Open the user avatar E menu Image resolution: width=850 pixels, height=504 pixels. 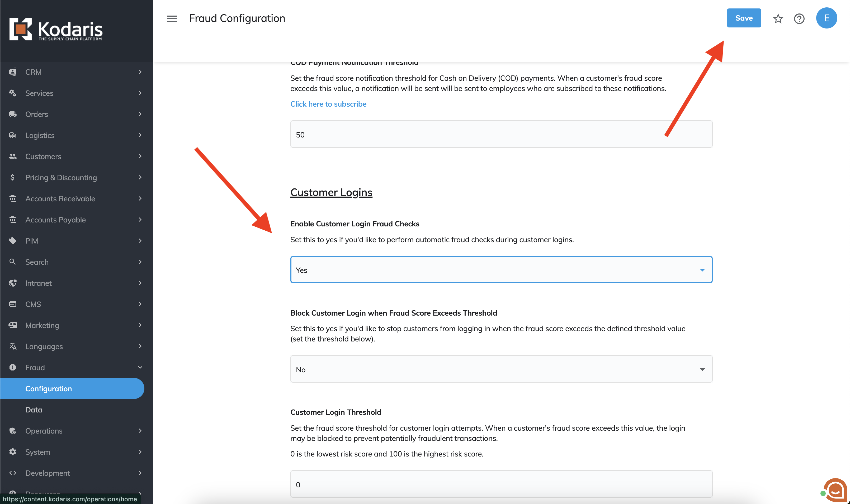point(826,18)
